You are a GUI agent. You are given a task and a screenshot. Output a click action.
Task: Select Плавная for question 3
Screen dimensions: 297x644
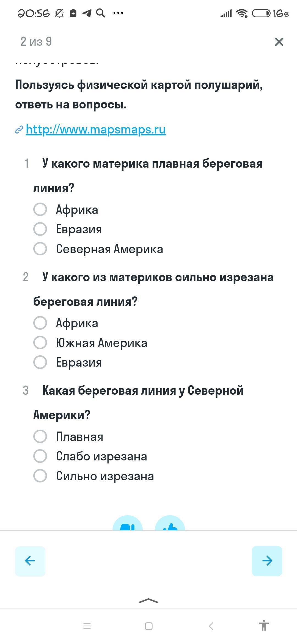[40, 436]
